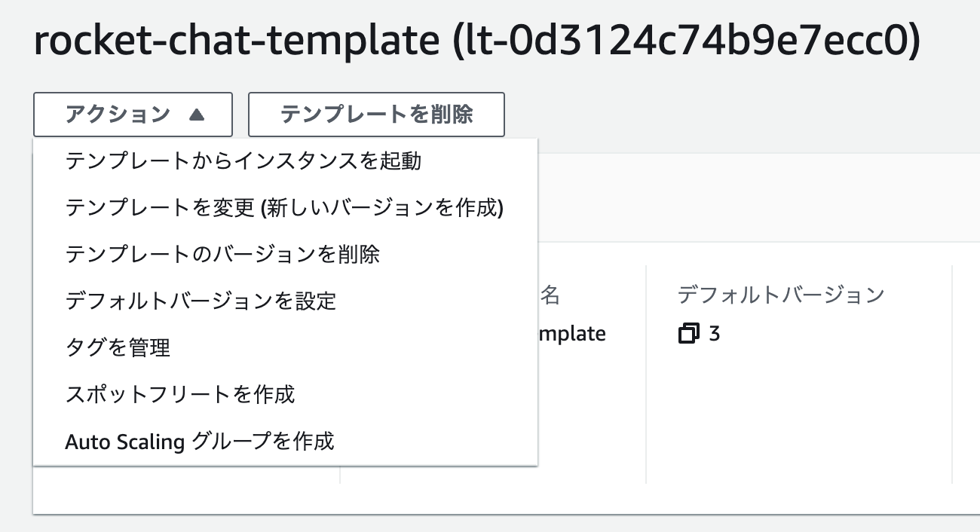Click the partially hidden template name value
The width and height of the screenshot is (980, 532).
click(572, 334)
